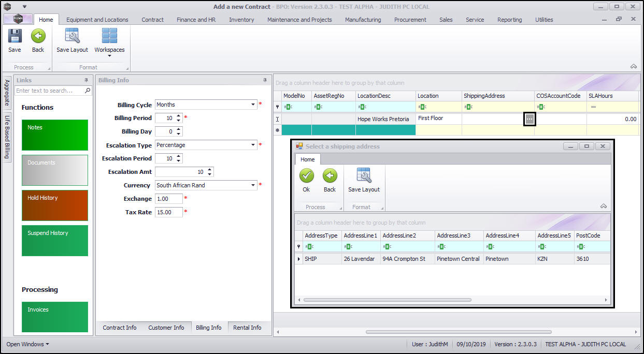Open the Contract ribbon tab
This screenshot has height=354, width=644.
click(x=152, y=20)
